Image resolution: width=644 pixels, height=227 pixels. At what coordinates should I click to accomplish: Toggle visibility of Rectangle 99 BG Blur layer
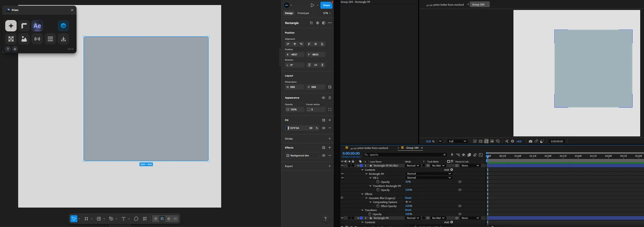point(343,166)
